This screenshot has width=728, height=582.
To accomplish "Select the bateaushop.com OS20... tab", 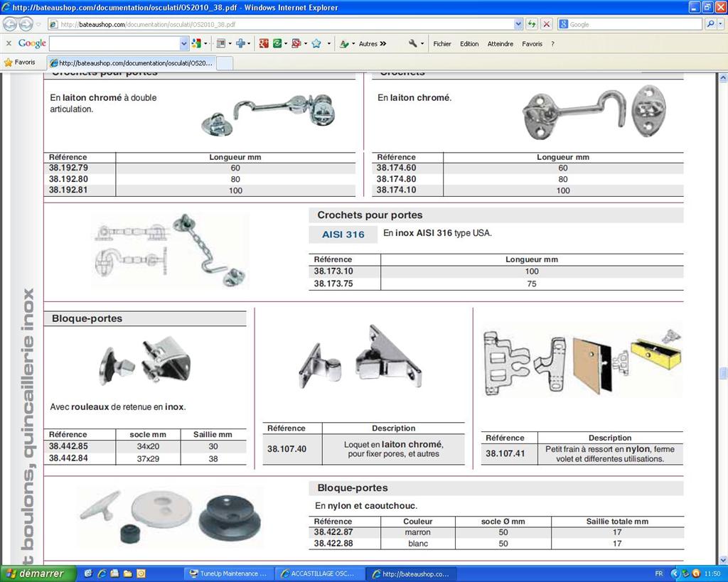I will [131, 63].
